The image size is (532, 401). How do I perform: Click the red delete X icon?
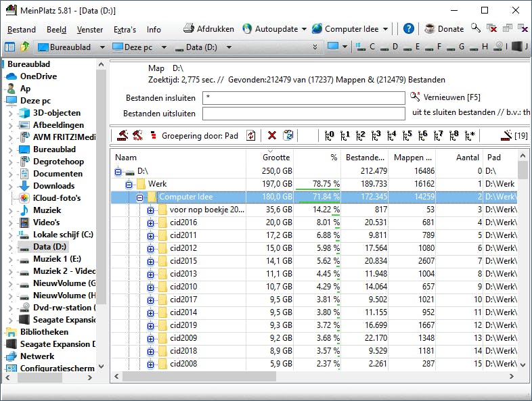(x=272, y=136)
